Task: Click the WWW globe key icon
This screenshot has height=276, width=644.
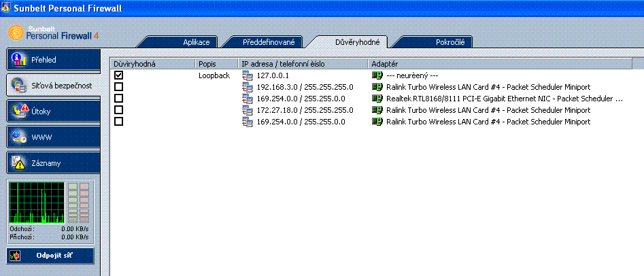Action: coord(19,137)
